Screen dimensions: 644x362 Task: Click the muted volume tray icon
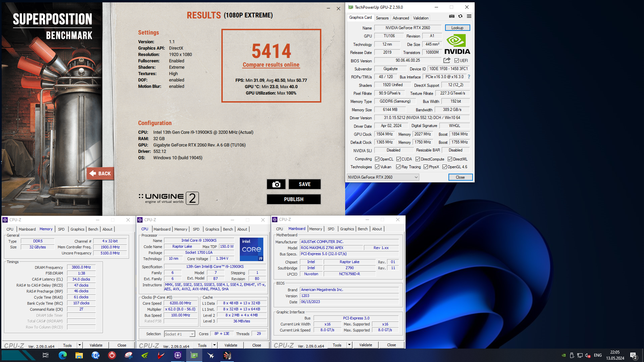[x=588, y=355]
